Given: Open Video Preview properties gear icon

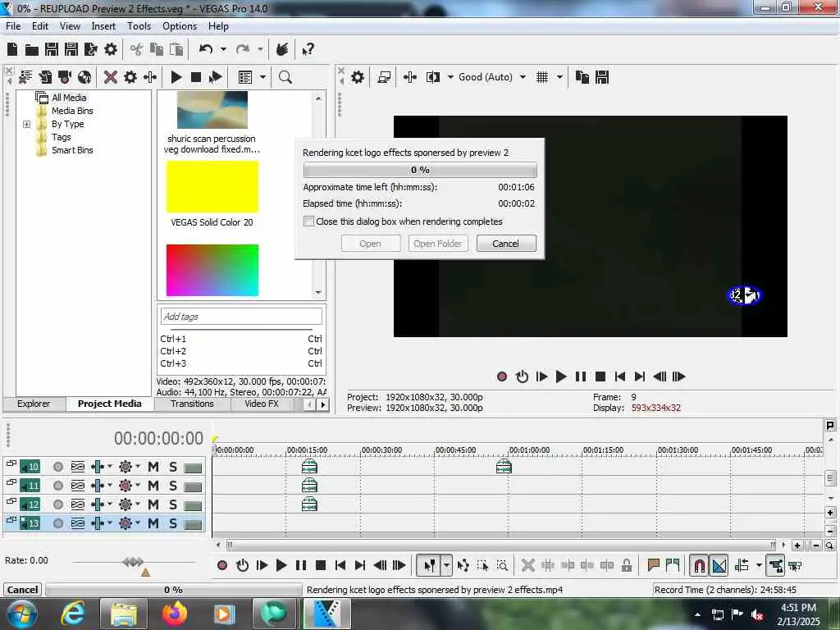Looking at the screenshot, I should [x=358, y=77].
